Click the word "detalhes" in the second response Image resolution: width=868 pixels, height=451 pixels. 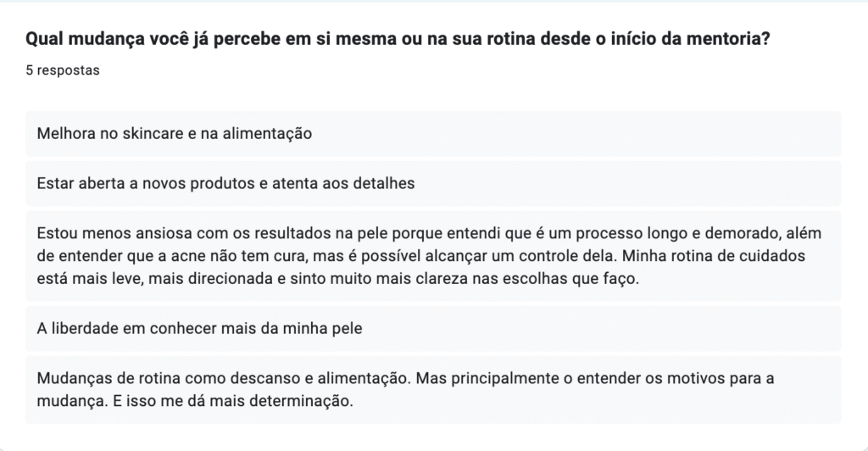click(x=386, y=183)
